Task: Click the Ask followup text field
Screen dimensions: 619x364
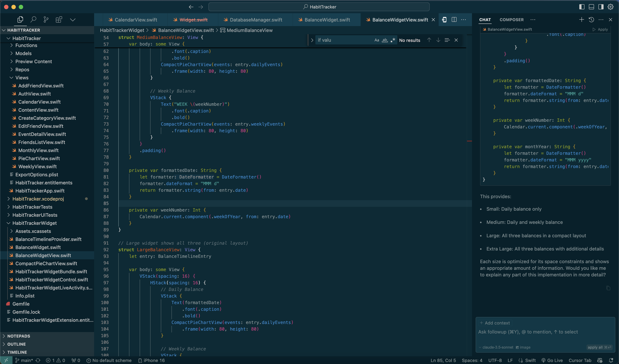Action: [545, 332]
